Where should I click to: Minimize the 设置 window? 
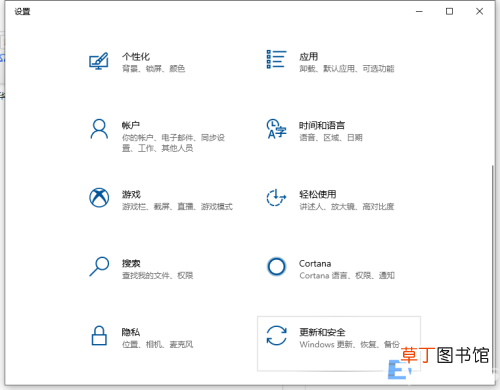pos(419,12)
